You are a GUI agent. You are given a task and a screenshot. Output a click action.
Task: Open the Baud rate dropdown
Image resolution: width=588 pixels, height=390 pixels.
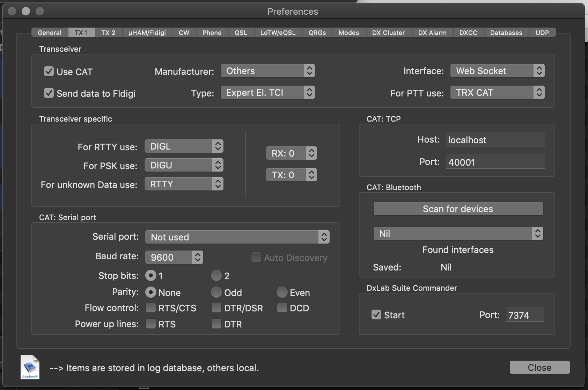click(174, 258)
